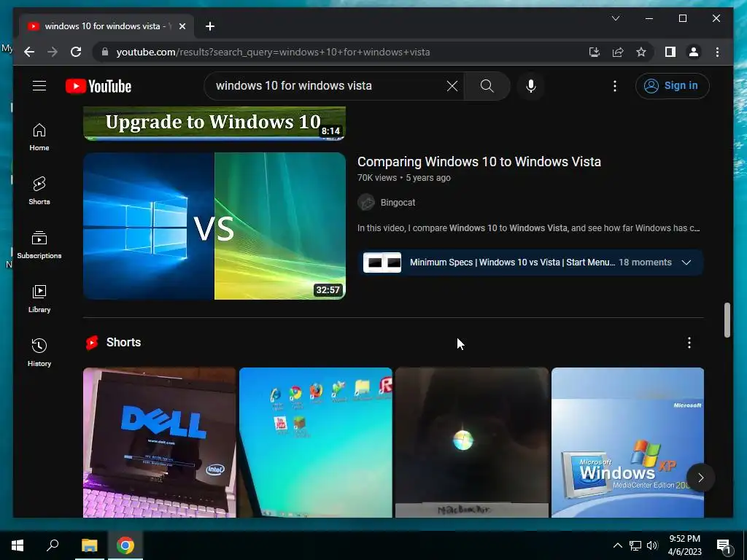
Task: Run the search with the magnifier button
Action: click(487, 86)
